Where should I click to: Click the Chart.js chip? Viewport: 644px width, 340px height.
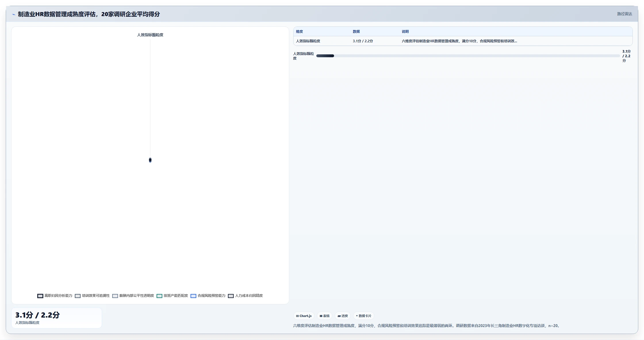tap(304, 316)
